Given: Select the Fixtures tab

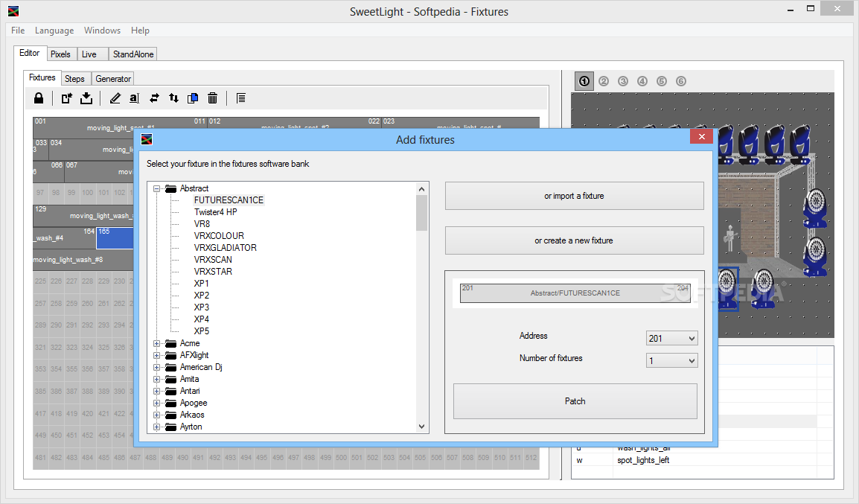Looking at the screenshot, I should 42,77.
